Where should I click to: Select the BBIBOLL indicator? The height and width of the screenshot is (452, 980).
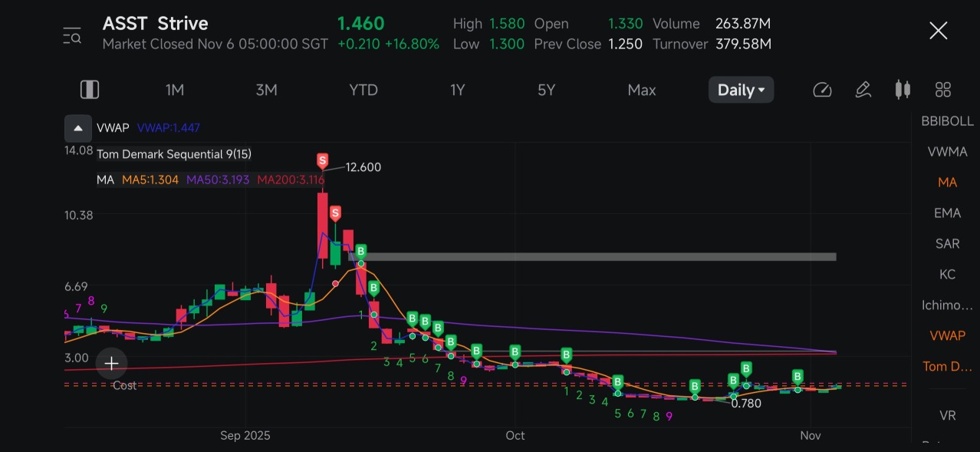click(947, 121)
